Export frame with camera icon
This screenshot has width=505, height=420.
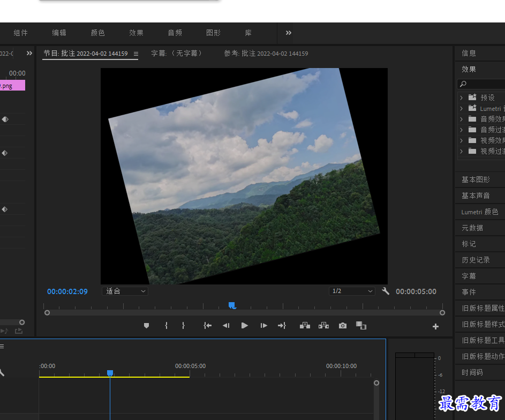(343, 326)
